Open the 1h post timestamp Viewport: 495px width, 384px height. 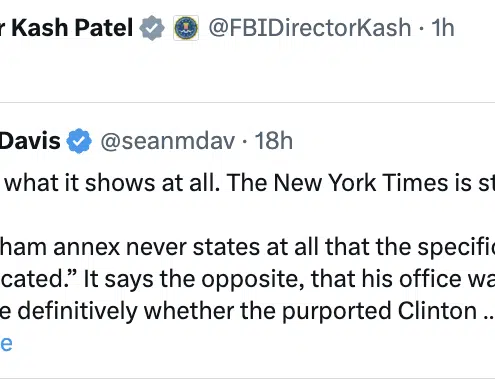pyautogui.click(x=443, y=27)
